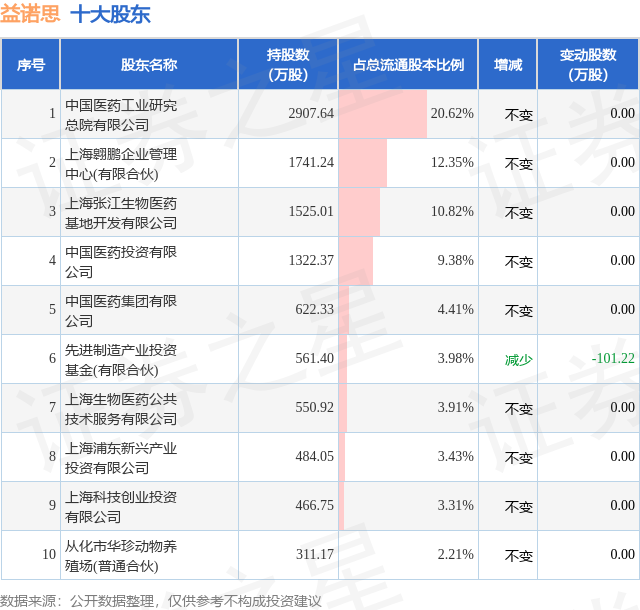
Task: Select shareholder 上海生物医药公共技术服务有限公司
Action: click(121, 409)
